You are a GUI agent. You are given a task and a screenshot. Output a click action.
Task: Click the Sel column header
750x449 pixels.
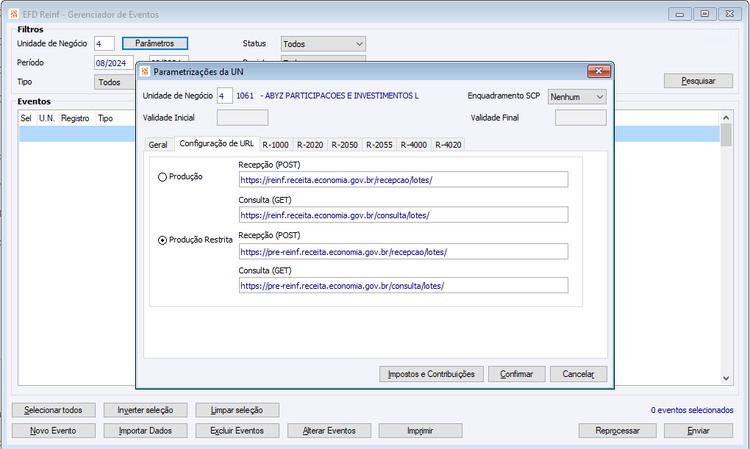click(26, 118)
